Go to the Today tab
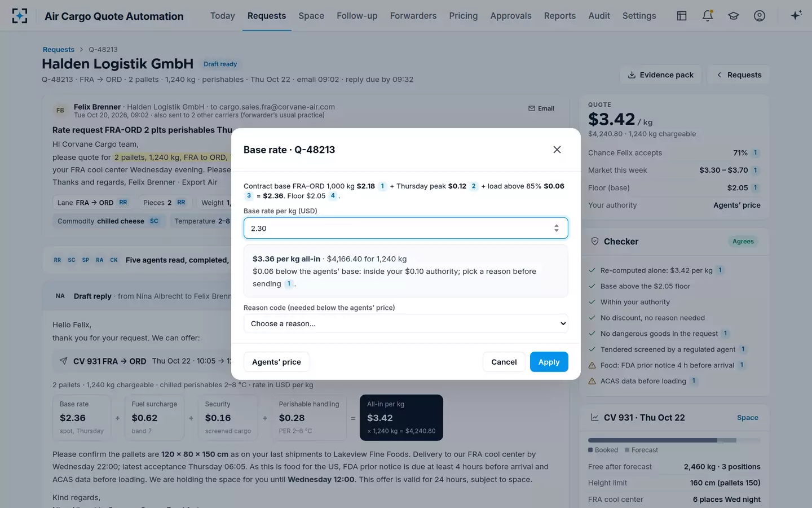 [x=223, y=16]
